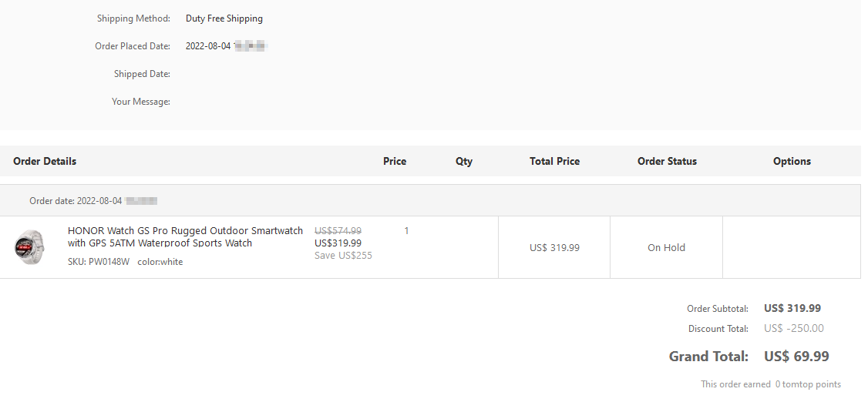Click the US$ 319.99 total price cell

[555, 248]
